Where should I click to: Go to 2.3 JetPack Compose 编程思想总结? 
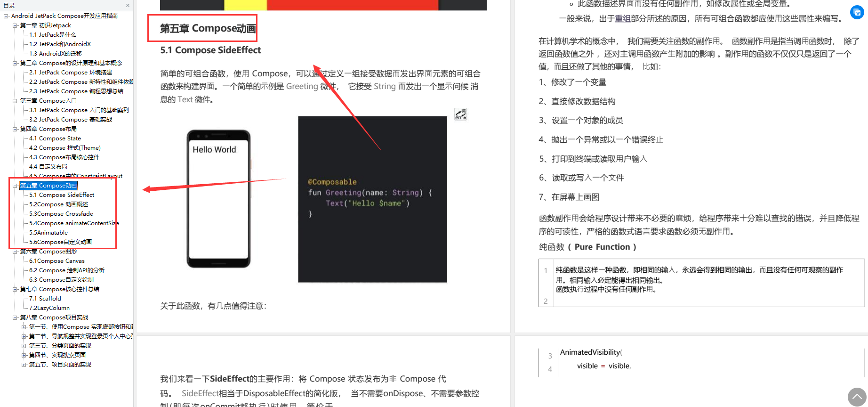(76, 91)
